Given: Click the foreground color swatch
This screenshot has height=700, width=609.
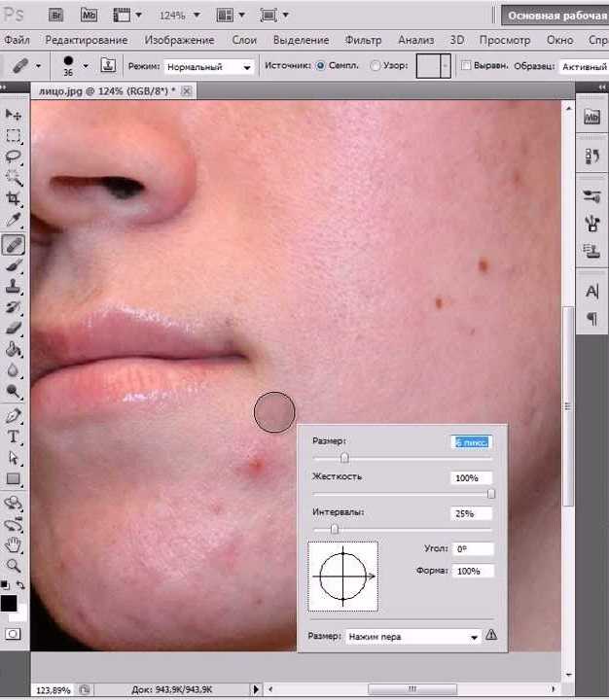Looking at the screenshot, I should [x=9, y=603].
